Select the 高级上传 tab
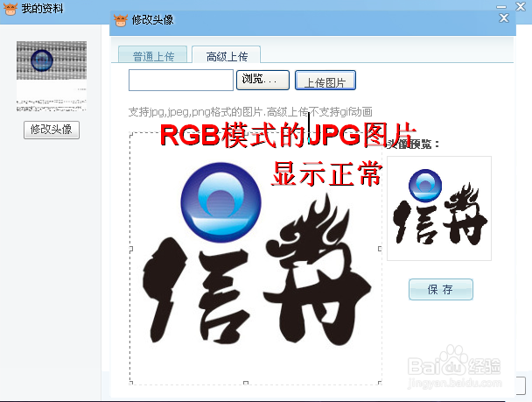 point(227,55)
